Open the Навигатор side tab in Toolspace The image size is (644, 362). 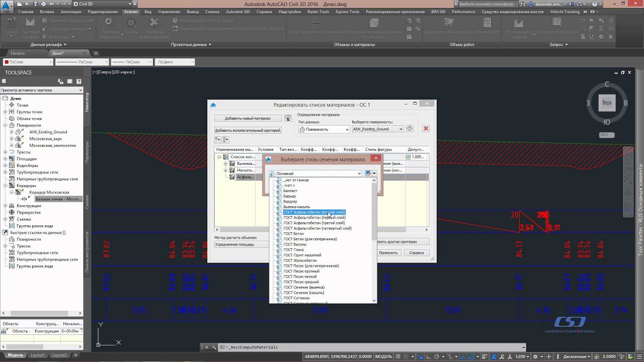click(87, 101)
